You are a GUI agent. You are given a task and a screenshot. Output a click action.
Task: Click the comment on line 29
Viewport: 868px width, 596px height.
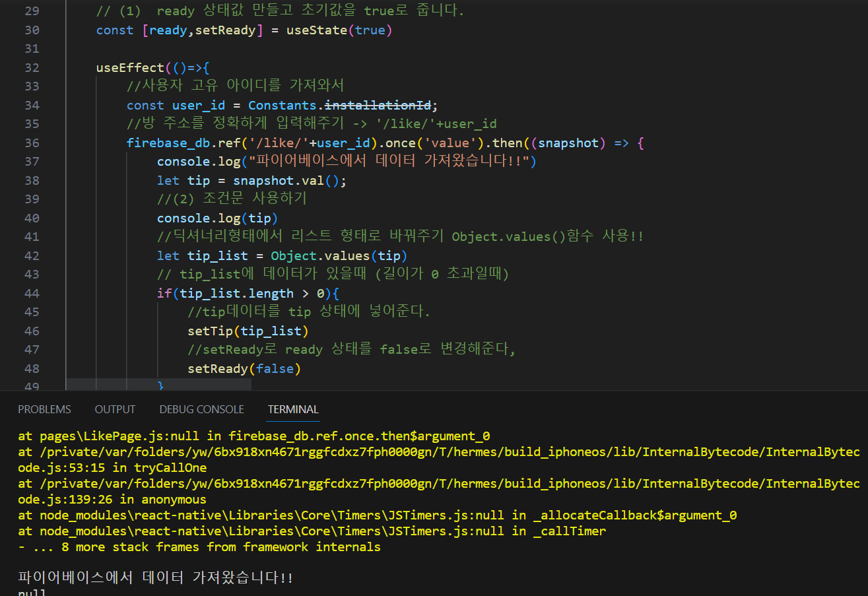coord(281,11)
